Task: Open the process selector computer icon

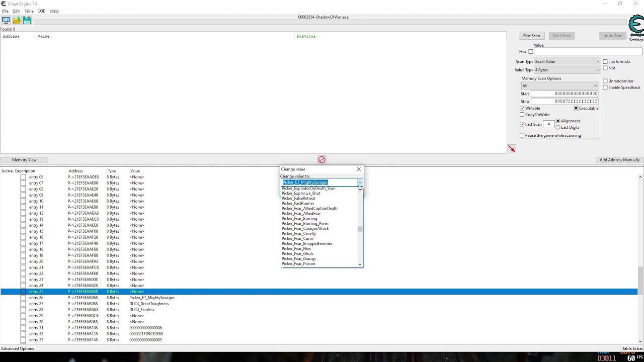Action: 6,20
